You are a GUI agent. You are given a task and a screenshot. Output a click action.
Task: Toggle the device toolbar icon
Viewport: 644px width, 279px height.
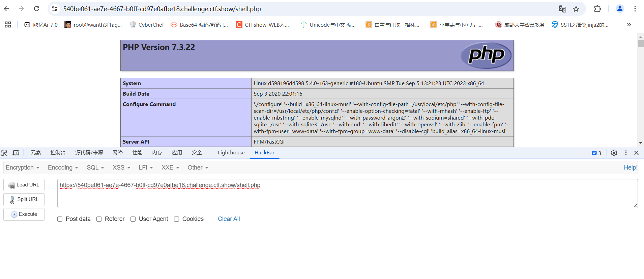point(16,153)
